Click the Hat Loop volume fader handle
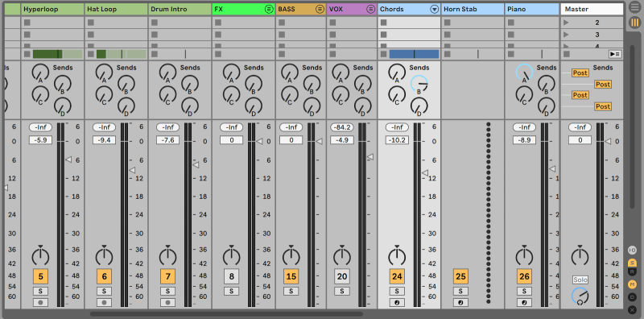Screen dimensions: 644x319 [x=132, y=170]
